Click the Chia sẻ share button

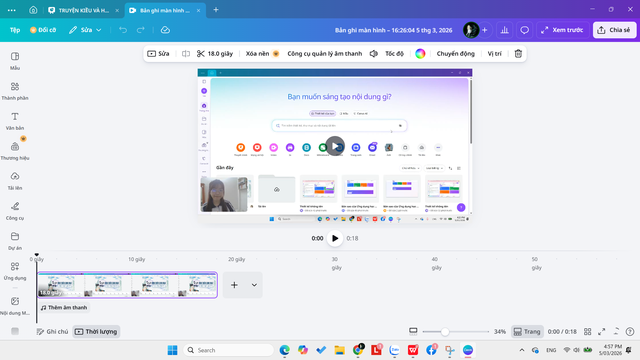(x=614, y=30)
